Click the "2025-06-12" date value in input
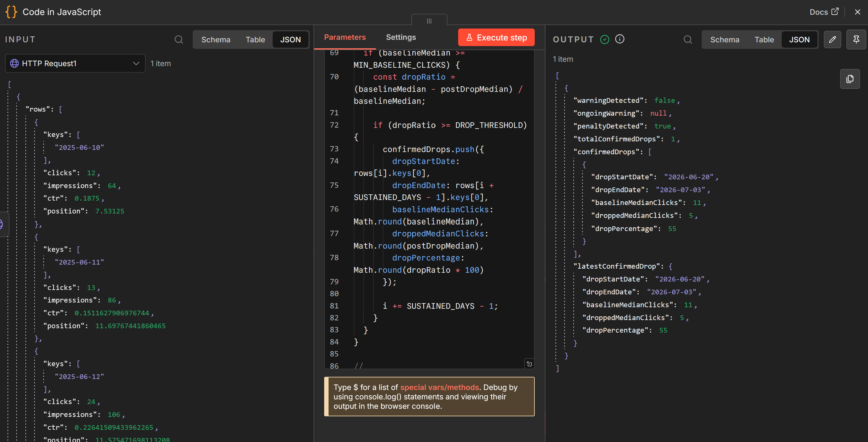868x442 pixels. coord(79,376)
